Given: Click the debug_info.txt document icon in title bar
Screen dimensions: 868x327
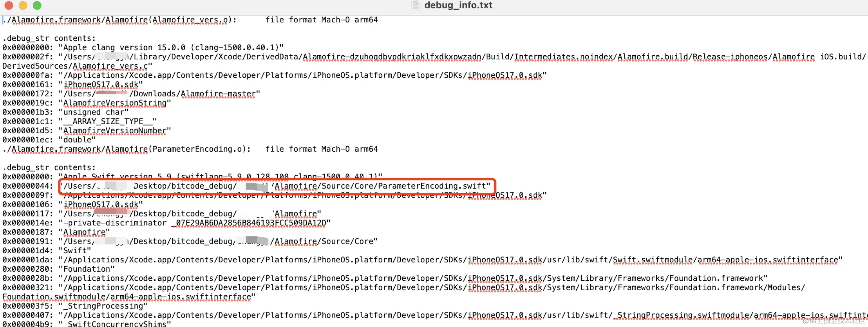Looking at the screenshot, I should click(416, 5).
